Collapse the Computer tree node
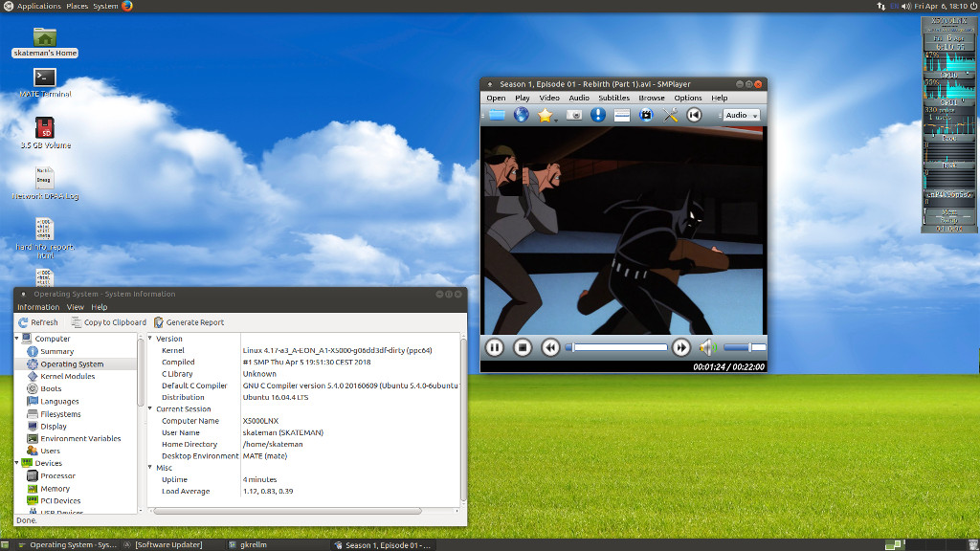 click(17, 339)
